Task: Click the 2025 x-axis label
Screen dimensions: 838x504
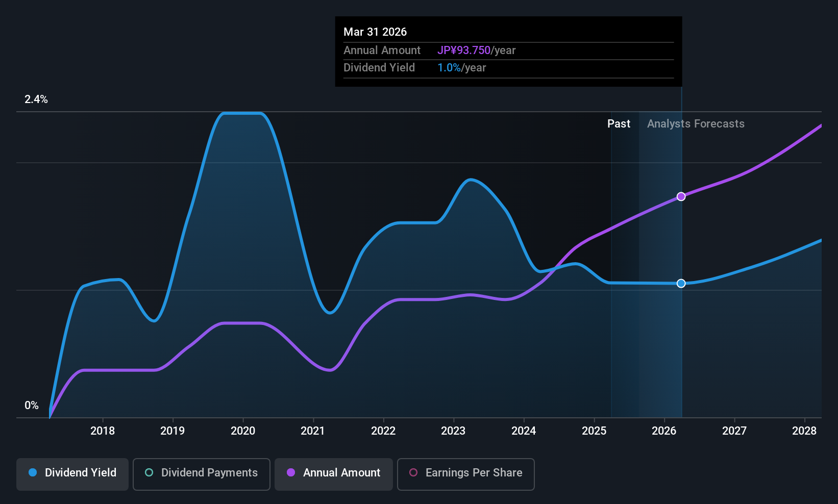Action: pos(594,431)
